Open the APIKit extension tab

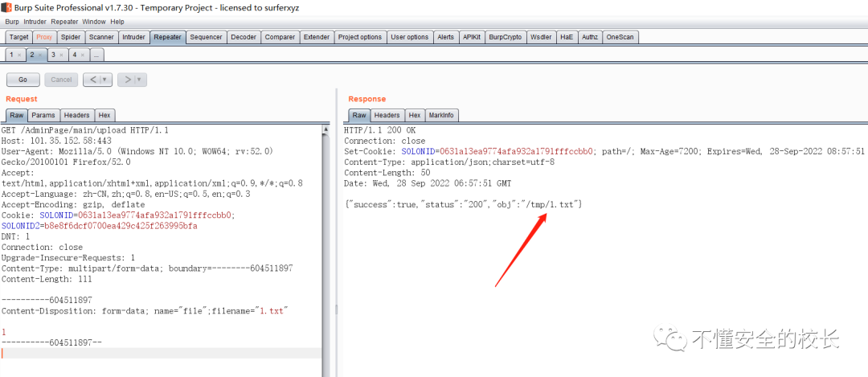pos(472,37)
